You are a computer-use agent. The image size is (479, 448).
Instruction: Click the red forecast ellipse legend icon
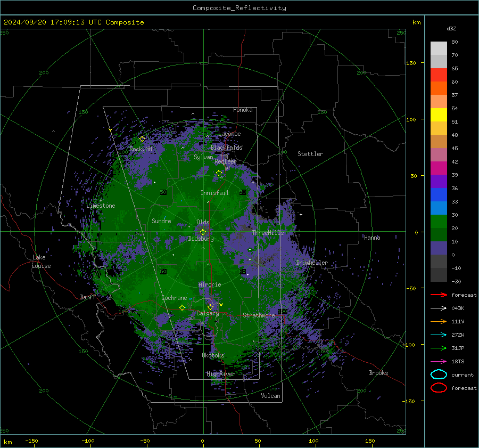439,388
